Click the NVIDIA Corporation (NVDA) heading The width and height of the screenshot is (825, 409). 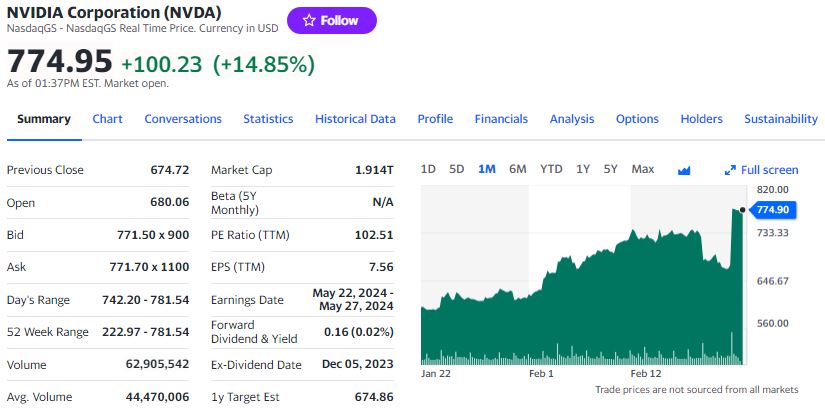tap(114, 12)
